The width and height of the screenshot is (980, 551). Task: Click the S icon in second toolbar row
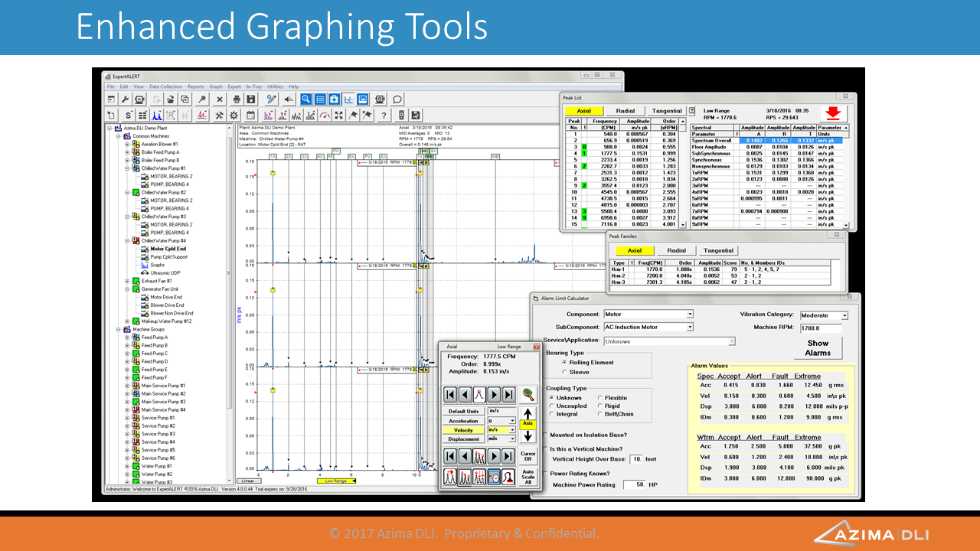point(128,116)
